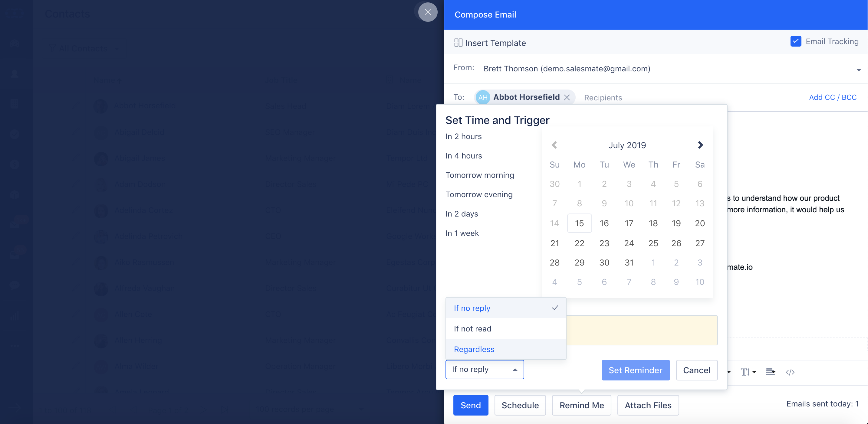Click Schedule button
This screenshot has width=868, height=424.
(x=520, y=405)
